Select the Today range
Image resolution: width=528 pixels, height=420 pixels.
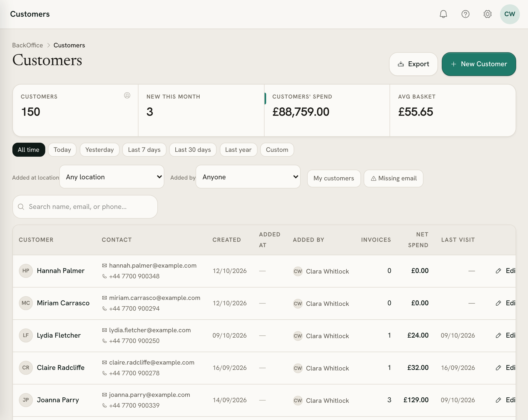point(62,150)
